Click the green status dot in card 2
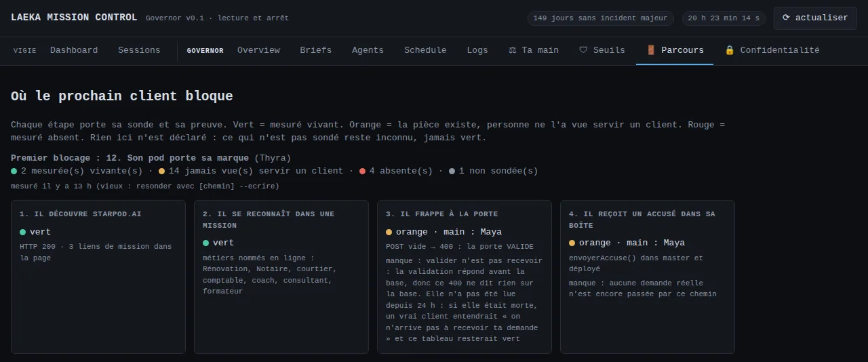Viewport: 868px width, 362px height. 206,243
